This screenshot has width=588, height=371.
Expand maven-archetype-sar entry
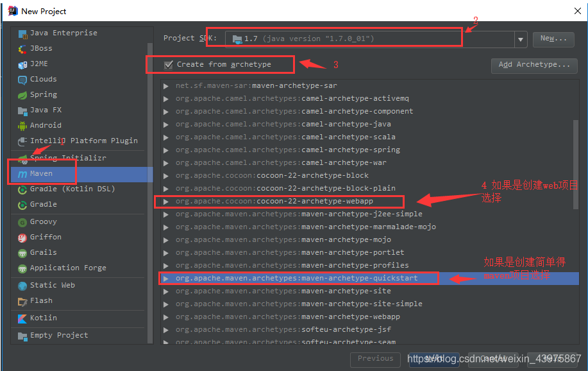(165, 86)
